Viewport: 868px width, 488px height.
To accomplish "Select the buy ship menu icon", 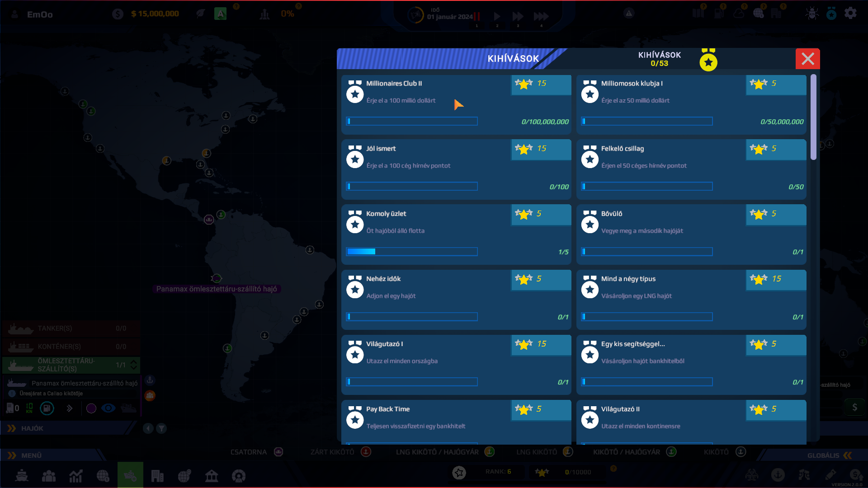I will pyautogui.click(x=130, y=475).
